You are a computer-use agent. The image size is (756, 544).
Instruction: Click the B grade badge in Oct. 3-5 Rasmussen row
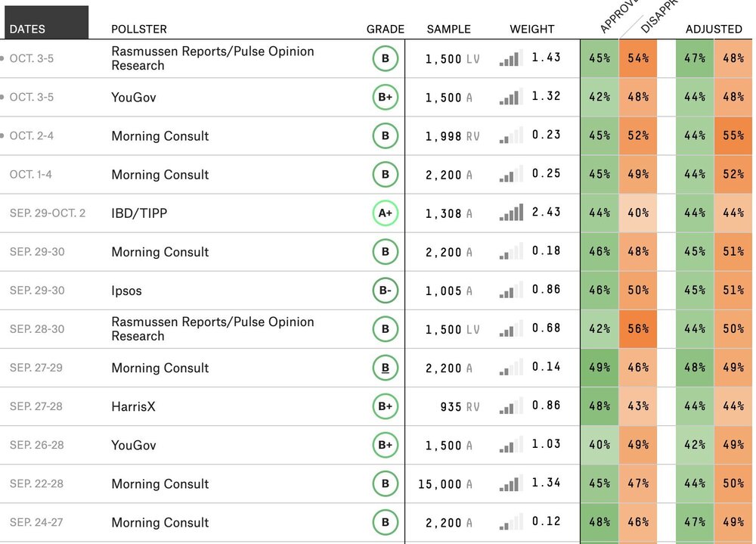tap(385, 58)
